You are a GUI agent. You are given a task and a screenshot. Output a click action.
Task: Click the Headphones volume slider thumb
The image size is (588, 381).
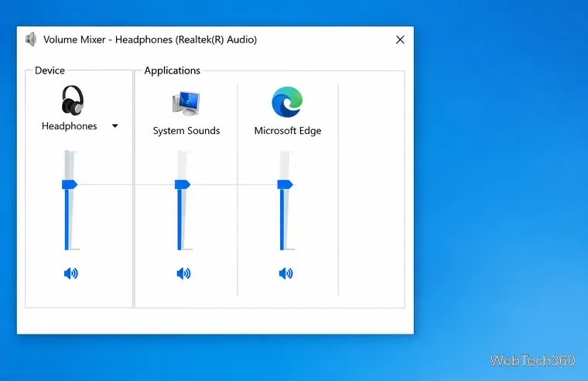pos(70,184)
